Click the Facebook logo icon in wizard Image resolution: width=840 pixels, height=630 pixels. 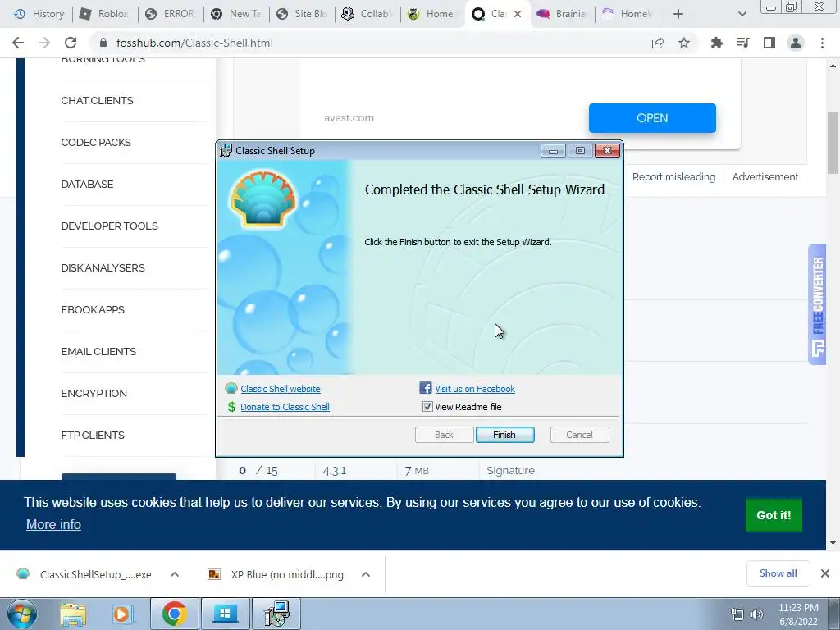(x=426, y=388)
